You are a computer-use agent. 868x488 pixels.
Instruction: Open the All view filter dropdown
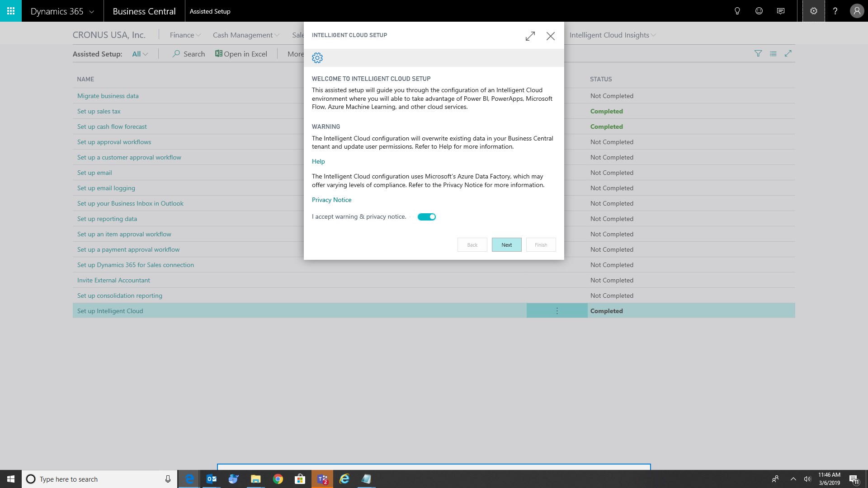140,54
